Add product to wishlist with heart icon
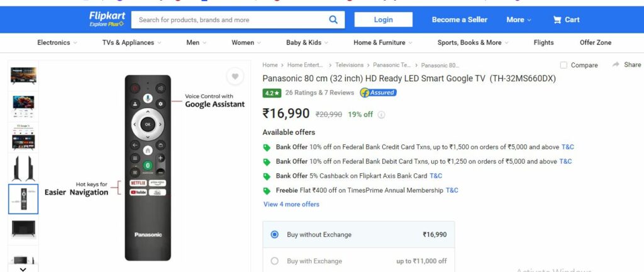Image resolution: width=644 pixels, height=272 pixels. [235, 76]
